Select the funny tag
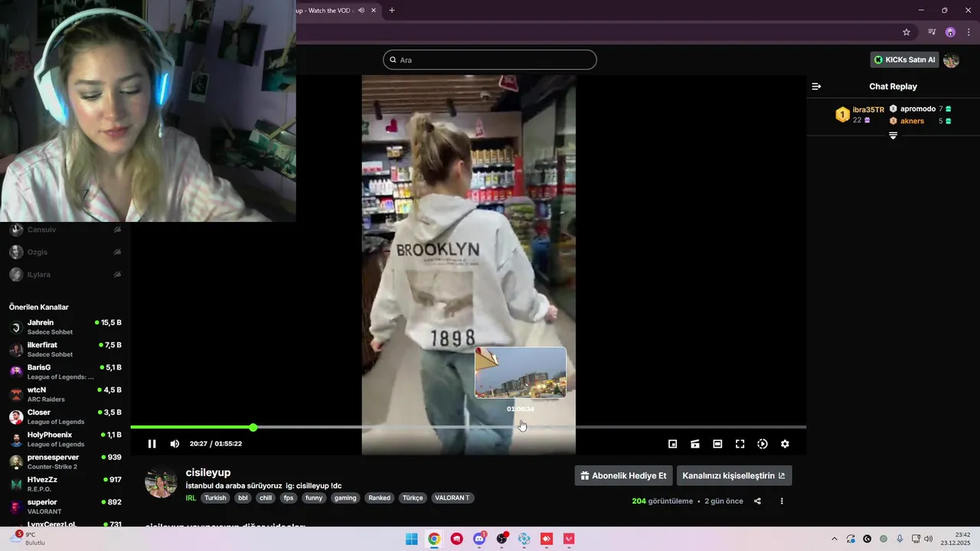This screenshot has width=980, height=551. 314,497
